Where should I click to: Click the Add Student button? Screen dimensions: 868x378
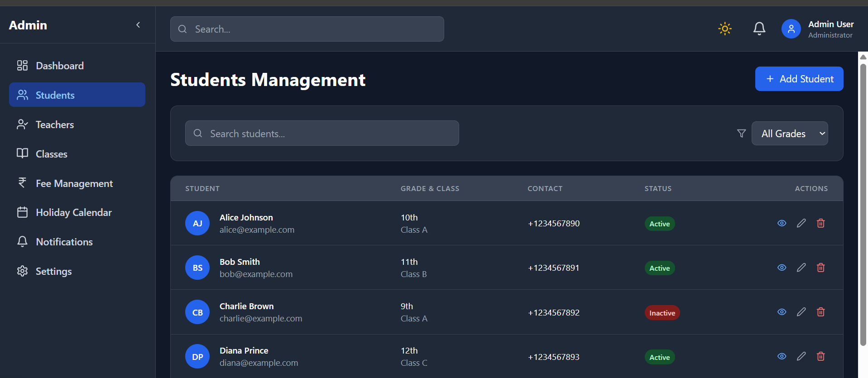point(799,79)
